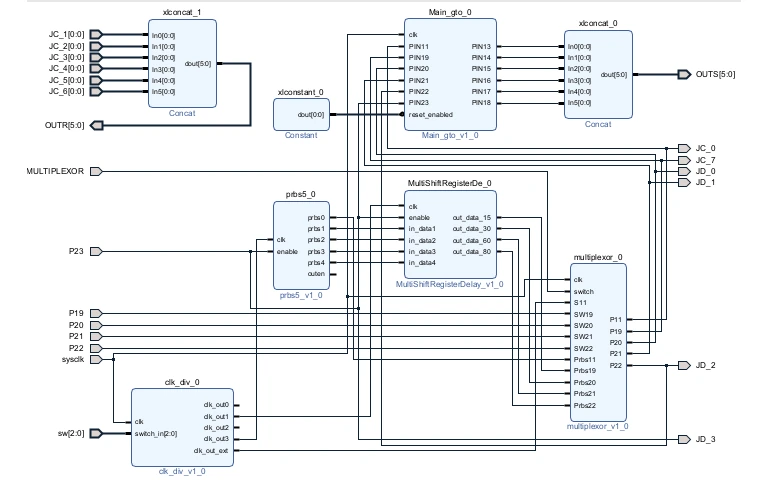Viewport: 768px width, 480px height.
Task: Select the JC_2[0:0] input port
Action: coord(96,46)
